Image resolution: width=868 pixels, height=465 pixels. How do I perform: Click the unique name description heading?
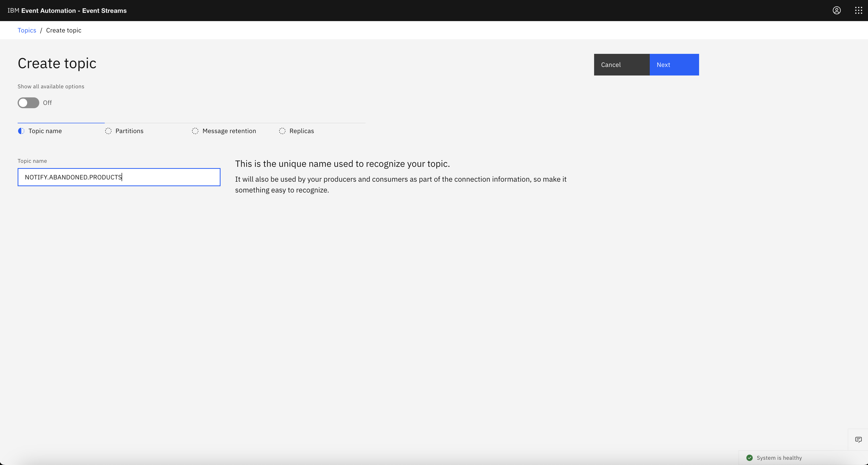[x=342, y=164]
